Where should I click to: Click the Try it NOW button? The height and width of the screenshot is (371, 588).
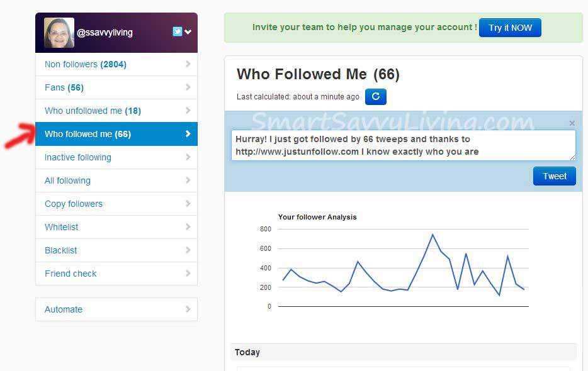pos(510,28)
